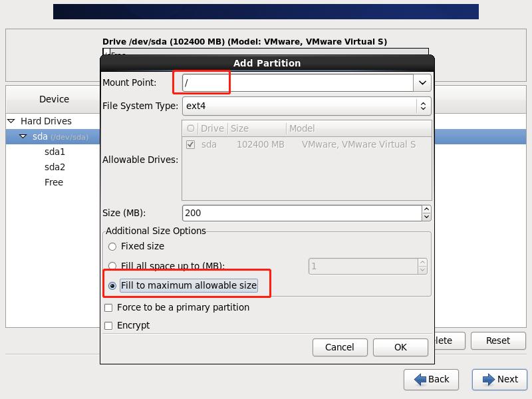Select Fill to maximum allowable size radio

point(112,286)
